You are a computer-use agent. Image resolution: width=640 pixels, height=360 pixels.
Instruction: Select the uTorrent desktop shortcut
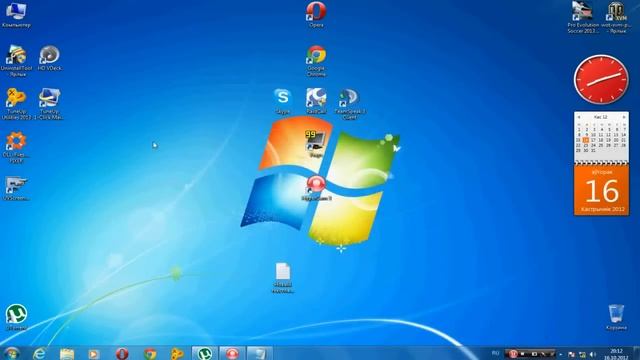click(x=16, y=317)
